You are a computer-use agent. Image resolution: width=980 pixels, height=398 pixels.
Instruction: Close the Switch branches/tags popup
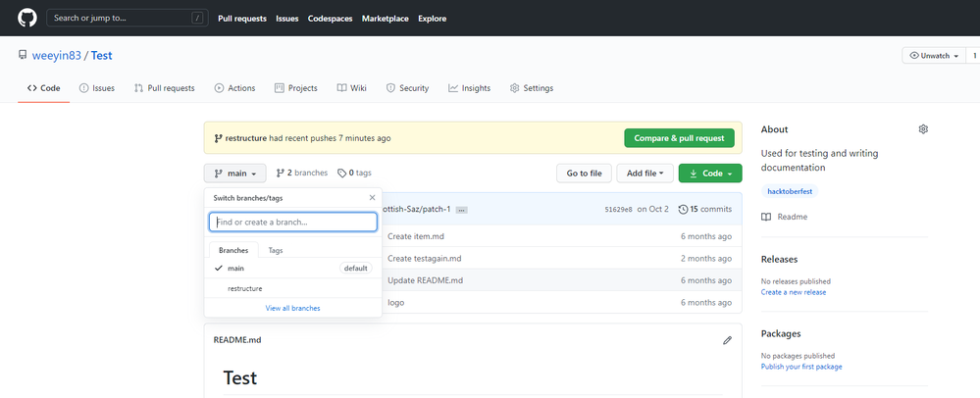(x=372, y=197)
